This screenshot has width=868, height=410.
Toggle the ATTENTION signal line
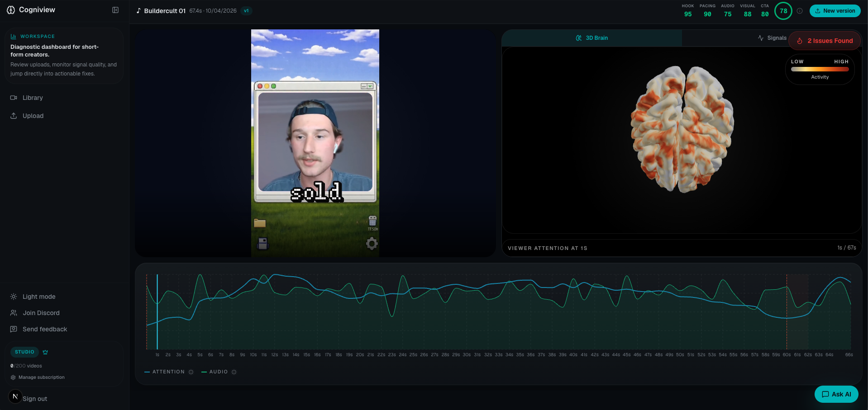[x=169, y=372]
